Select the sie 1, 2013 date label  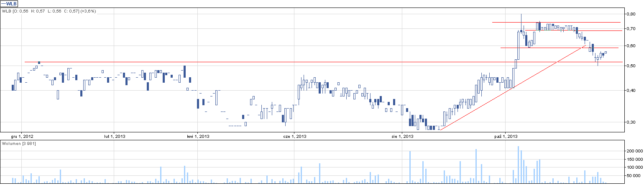tap(402, 136)
